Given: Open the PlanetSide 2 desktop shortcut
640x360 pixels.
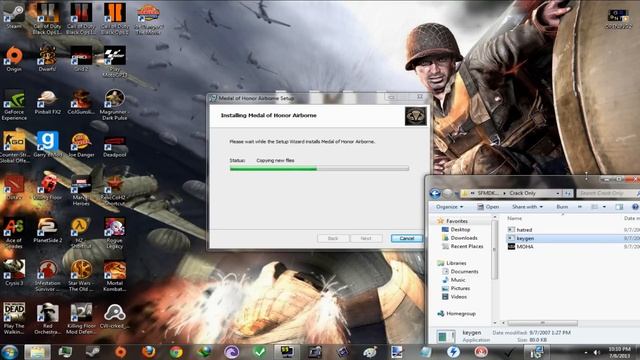Looking at the screenshot, I should coord(48,231).
